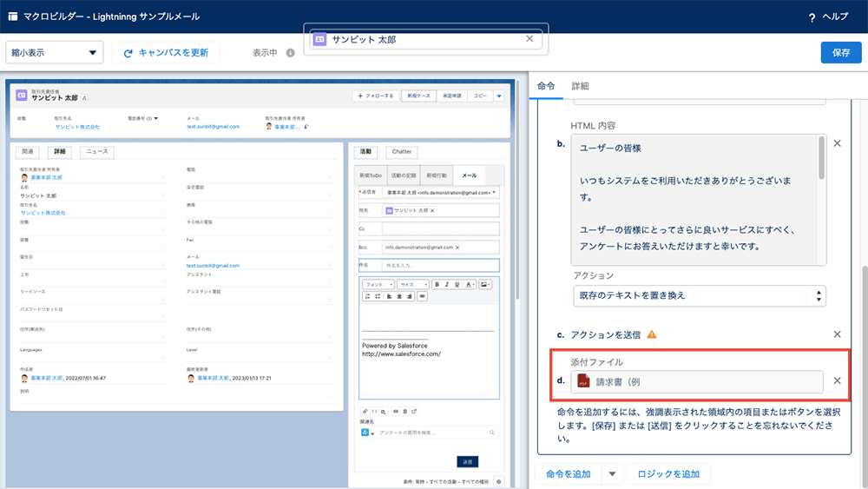This screenshot has width=868, height=489.
Task: Click the フォローする button
Action: click(x=376, y=96)
